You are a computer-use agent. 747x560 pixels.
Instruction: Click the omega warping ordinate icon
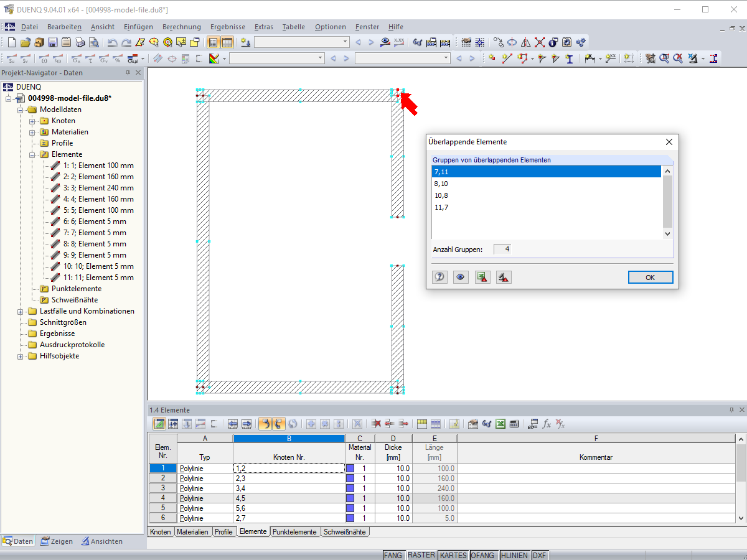[44, 58]
